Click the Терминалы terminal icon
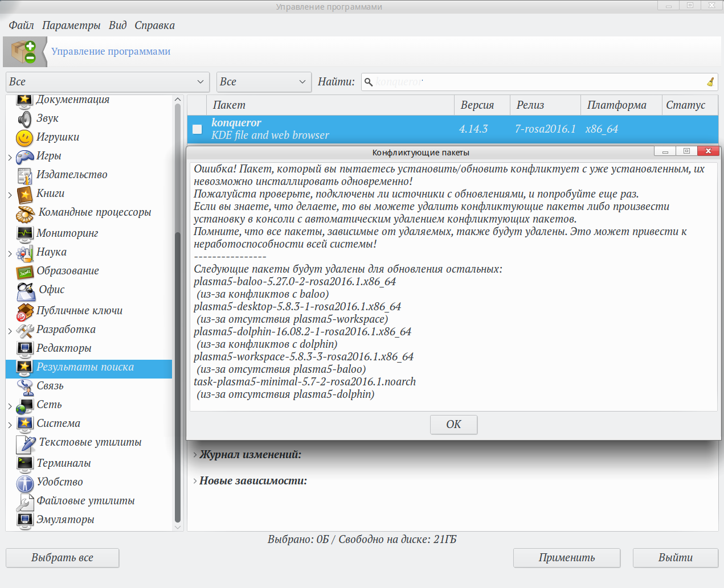The height and width of the screenshot is (588, 724). click(24, 463)
